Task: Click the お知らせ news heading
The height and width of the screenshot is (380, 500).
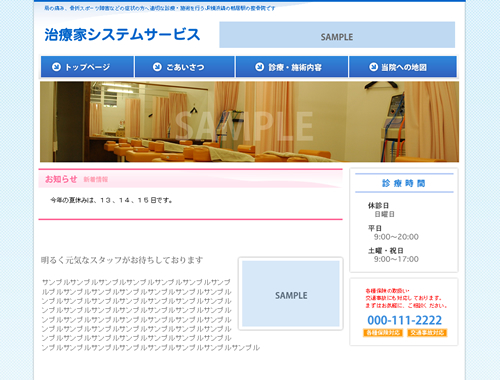Action: coord(61,179)
